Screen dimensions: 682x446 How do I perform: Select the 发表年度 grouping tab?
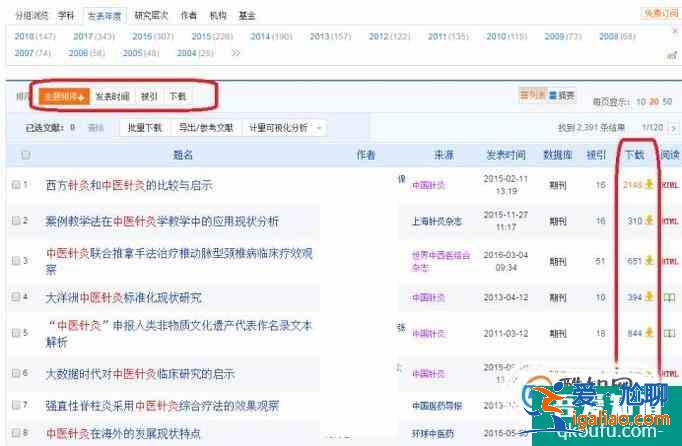[x=104, y=16]
